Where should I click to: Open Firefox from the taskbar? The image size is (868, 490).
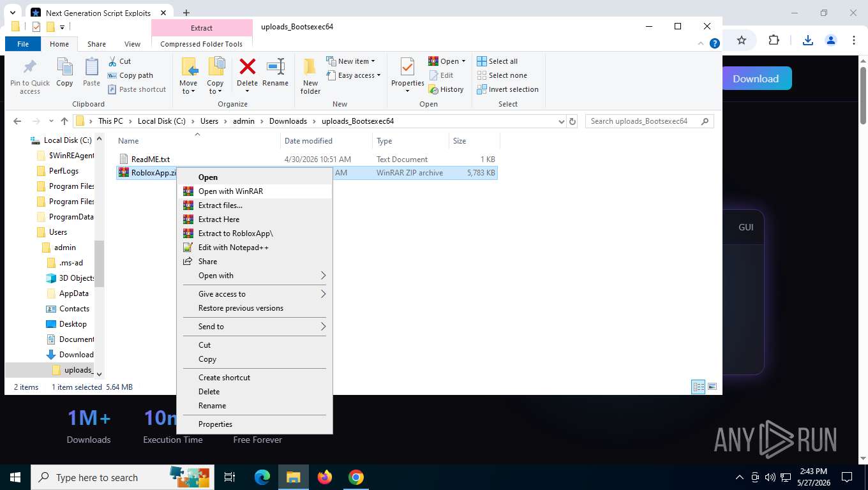325,477
